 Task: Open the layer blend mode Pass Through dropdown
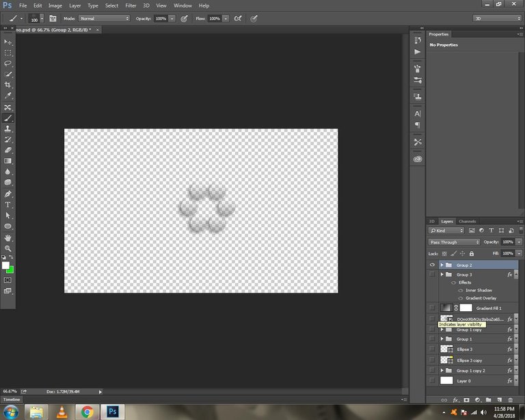(x=454, y=242)
